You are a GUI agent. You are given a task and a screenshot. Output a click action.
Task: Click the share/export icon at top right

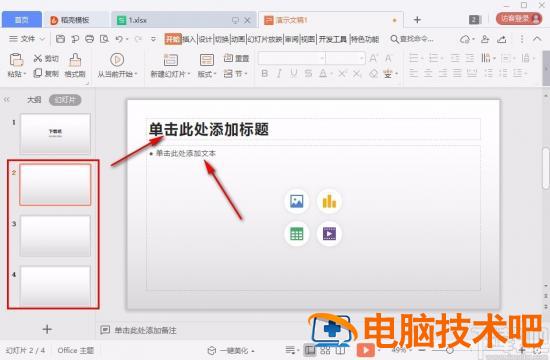point(502,39)
